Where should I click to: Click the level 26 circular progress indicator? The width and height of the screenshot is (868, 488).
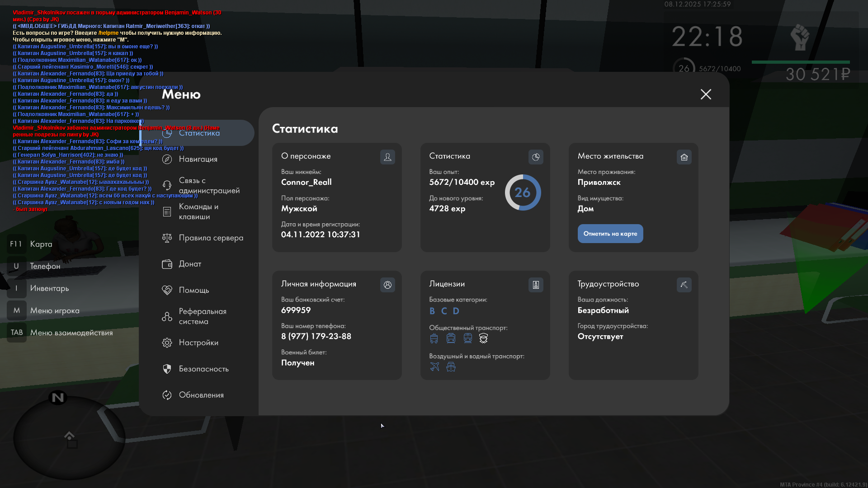(523, 192)
